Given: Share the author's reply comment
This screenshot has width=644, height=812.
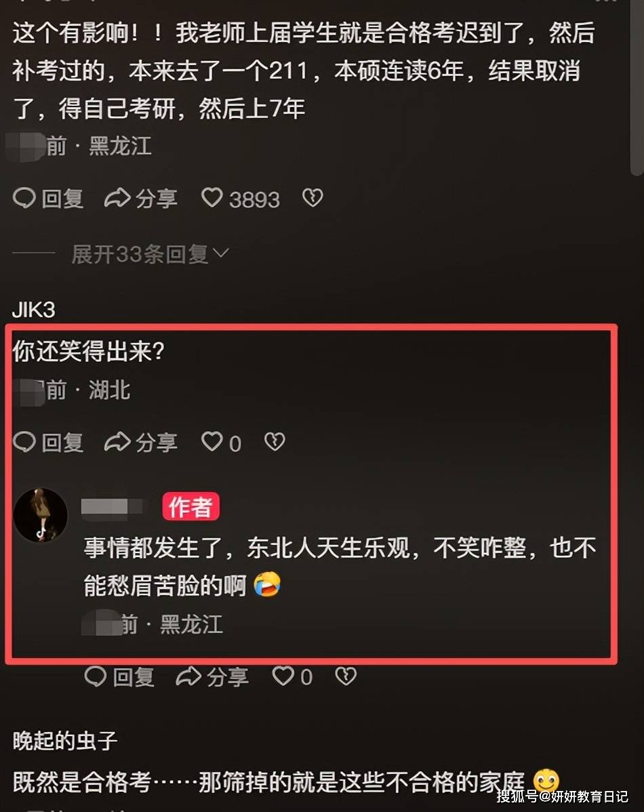Looking at the screenshot, I should point(212,677).
